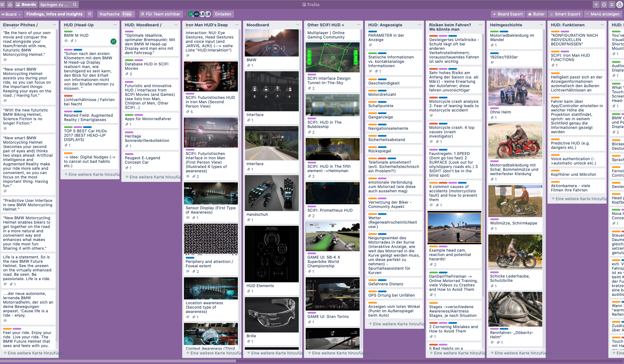Open the notifications bell
624x364 pixels.
coord(612,4)
